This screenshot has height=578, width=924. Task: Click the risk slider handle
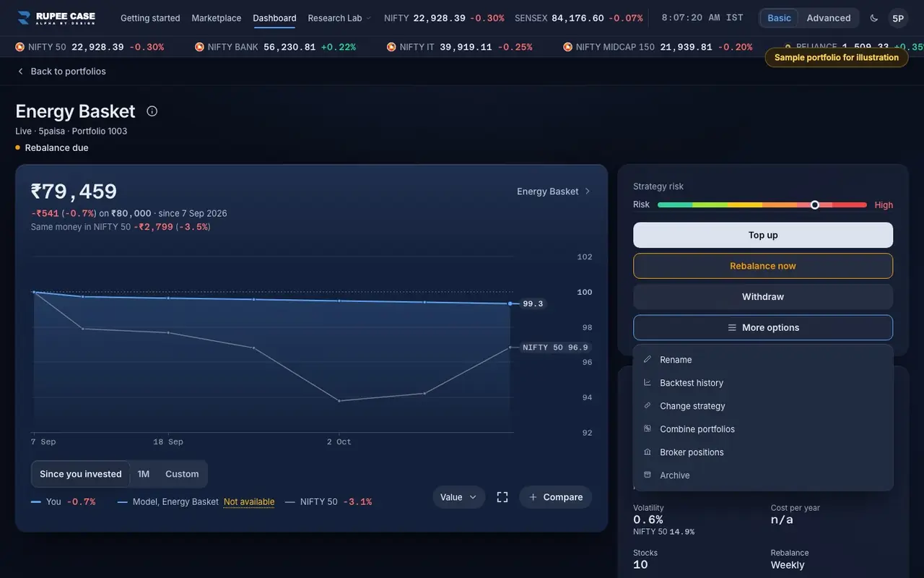815,205
